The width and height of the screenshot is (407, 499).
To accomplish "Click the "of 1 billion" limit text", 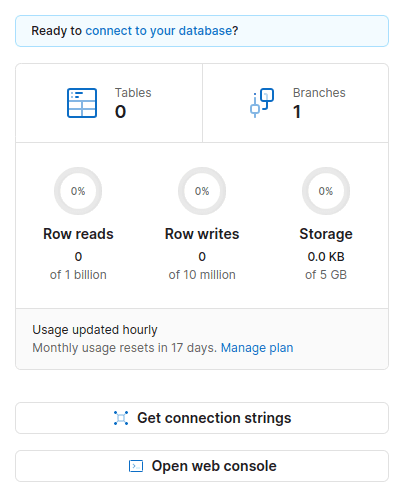I will coord(78,275).
